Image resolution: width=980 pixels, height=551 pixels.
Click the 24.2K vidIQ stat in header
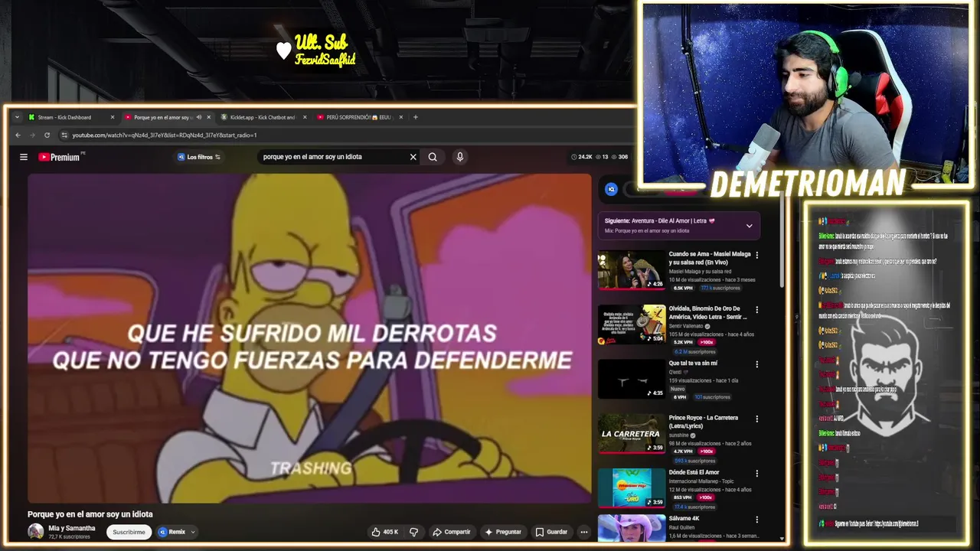[x=581, y=157]
